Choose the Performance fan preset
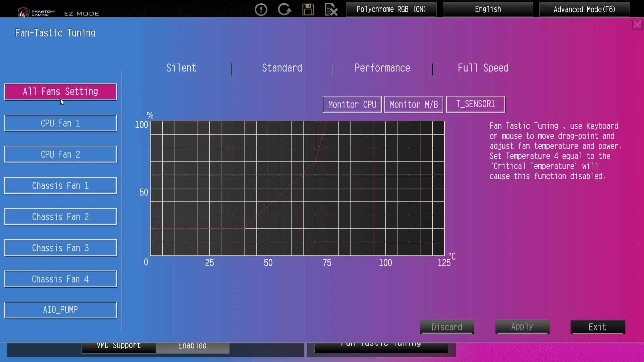The height and width of the screenshot is (362, 644). (382, 68)
